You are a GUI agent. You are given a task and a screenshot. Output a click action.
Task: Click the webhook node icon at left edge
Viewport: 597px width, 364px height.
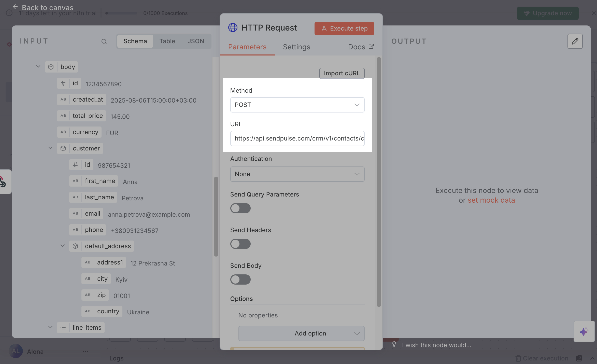[3, 182]
